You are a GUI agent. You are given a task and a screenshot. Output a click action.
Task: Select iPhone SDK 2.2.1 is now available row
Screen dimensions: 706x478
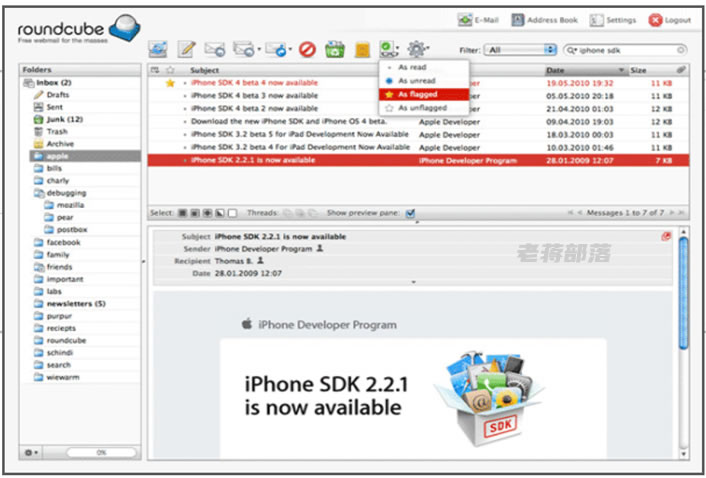(x=418, y=160)
